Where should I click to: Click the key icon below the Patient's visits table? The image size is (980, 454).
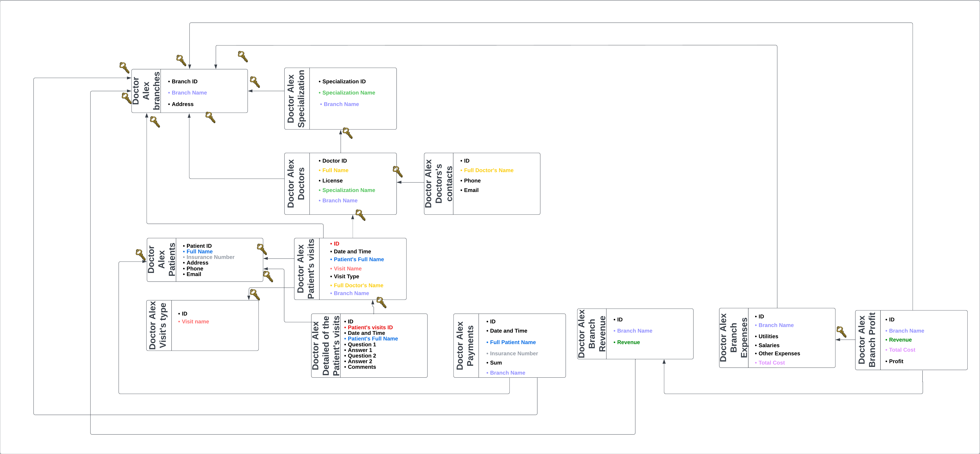pos(381,303)
